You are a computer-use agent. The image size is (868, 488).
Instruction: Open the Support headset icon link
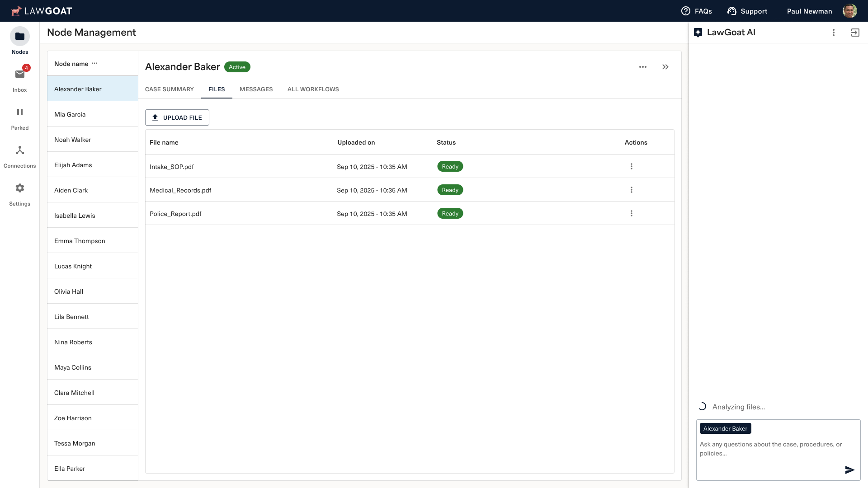click(x=731, y=11)
